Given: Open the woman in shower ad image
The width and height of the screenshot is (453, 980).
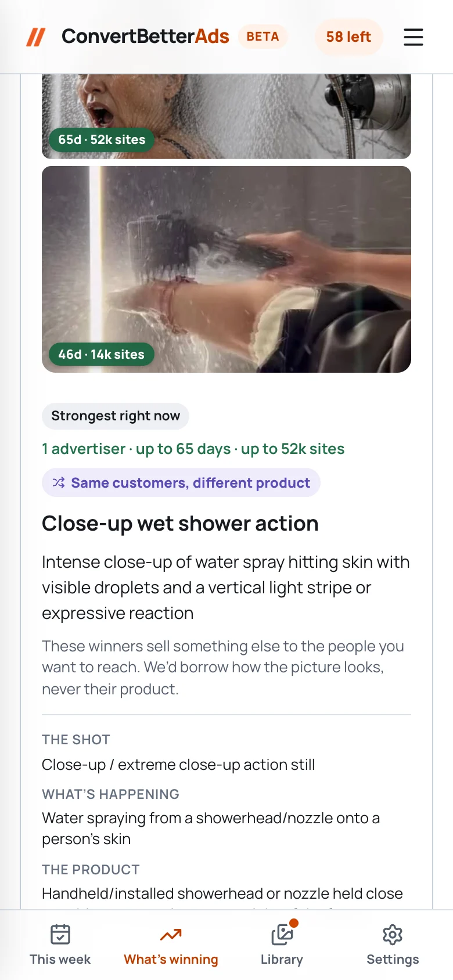Looking at the screenshot, I should [227, 116].
